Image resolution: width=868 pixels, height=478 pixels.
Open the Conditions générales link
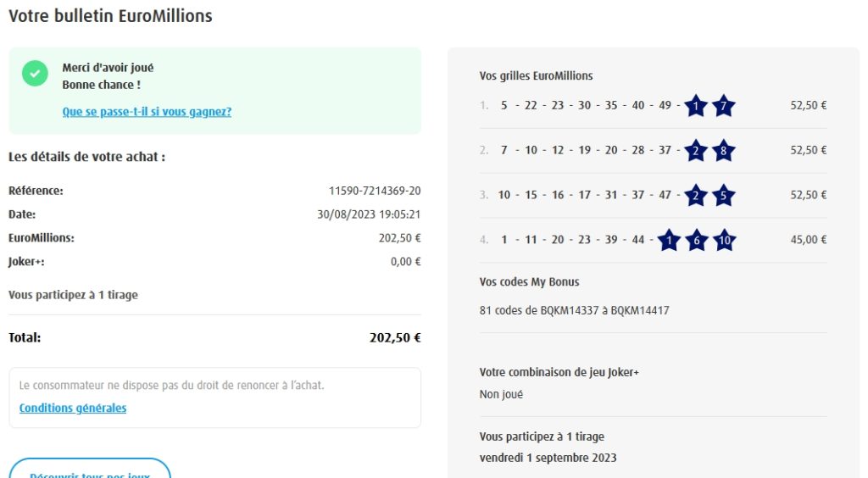click(73, 409)
